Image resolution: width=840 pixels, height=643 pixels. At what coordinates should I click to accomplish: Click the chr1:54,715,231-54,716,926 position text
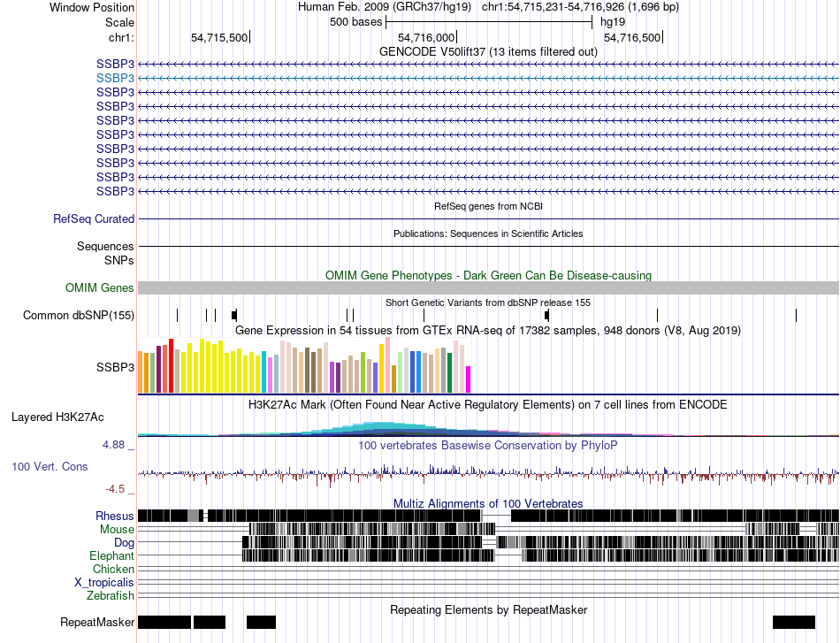[580, 7]
